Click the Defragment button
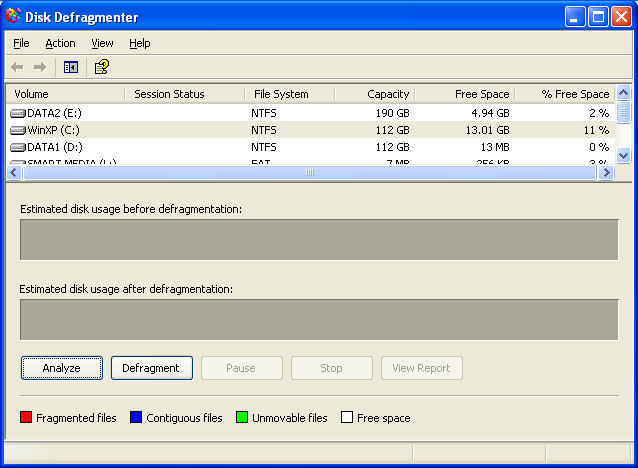 click(152, 368)
